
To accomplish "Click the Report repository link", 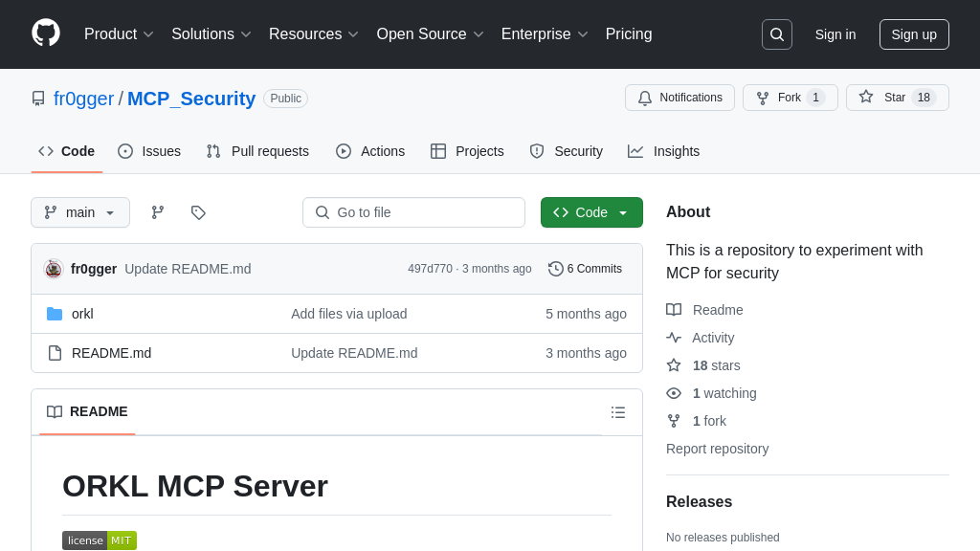I will tap(717, 449).
